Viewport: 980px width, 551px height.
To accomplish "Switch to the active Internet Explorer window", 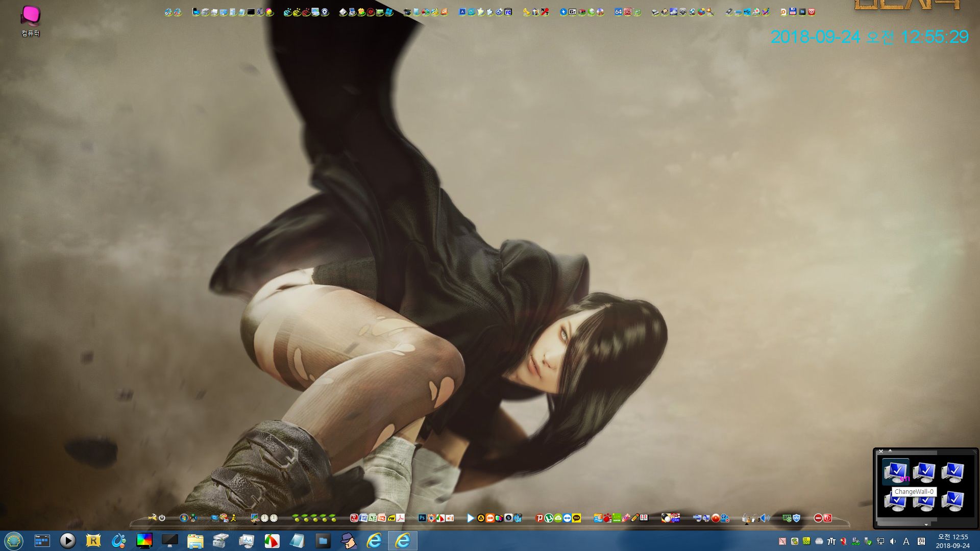I will click(x=403, y=541).
